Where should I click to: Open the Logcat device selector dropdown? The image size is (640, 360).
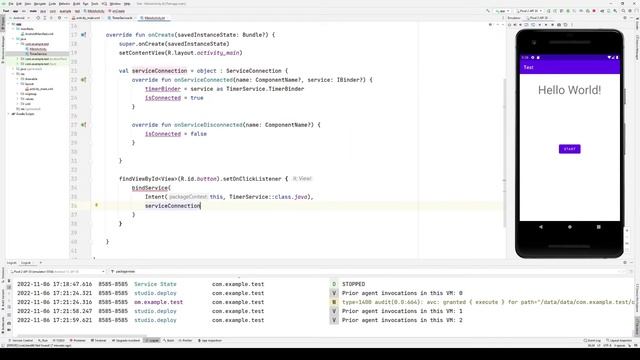pos(58,271)
